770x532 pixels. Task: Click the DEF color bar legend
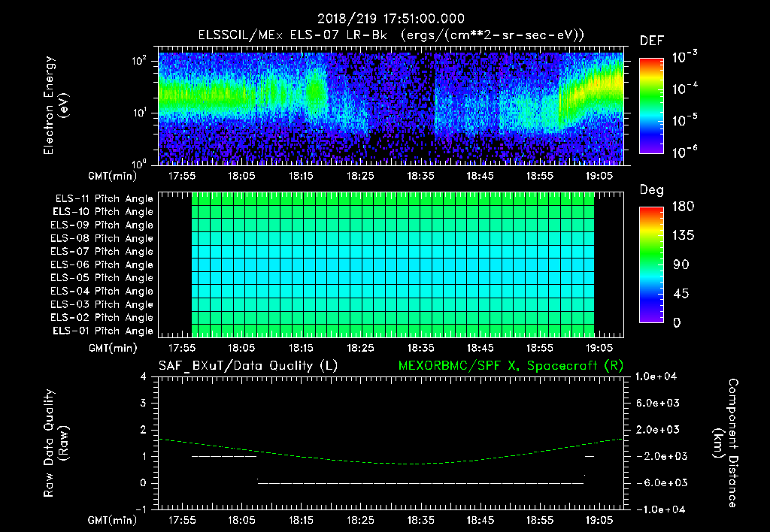(651, 105)
